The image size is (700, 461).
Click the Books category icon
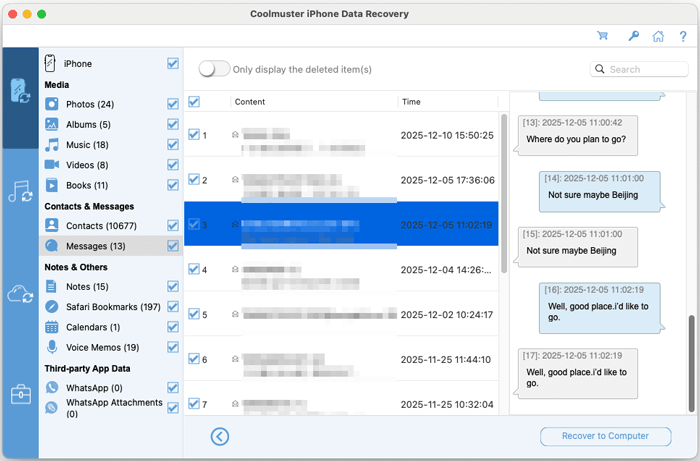click(52, 185)
